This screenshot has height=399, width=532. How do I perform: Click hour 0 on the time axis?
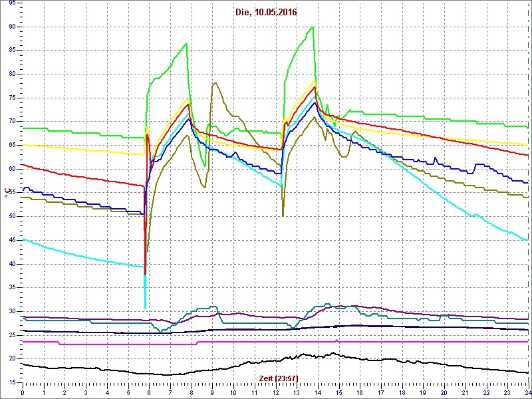(x=23, y=392)
